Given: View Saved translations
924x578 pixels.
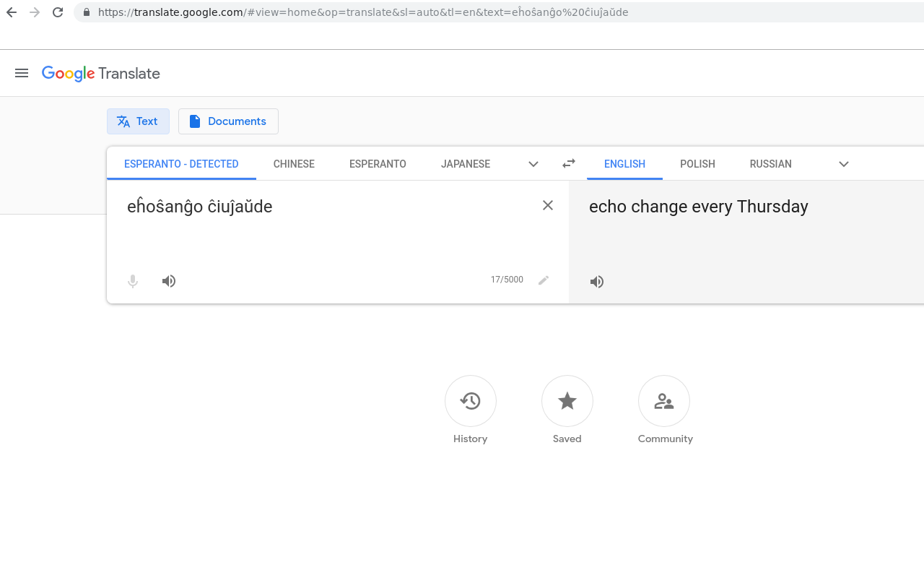Looking at the screenshot, I should point(567,401).
